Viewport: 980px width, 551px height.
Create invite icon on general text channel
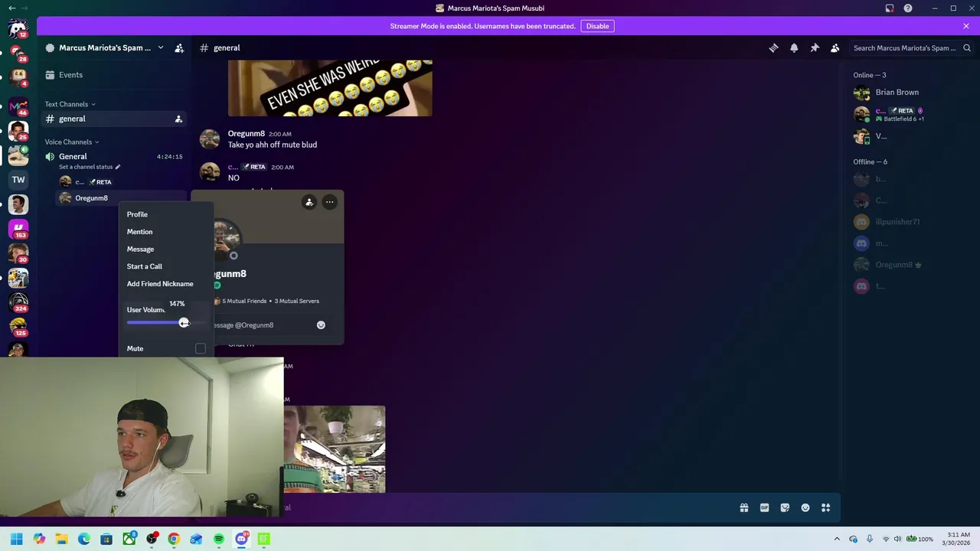coord(178,119)
